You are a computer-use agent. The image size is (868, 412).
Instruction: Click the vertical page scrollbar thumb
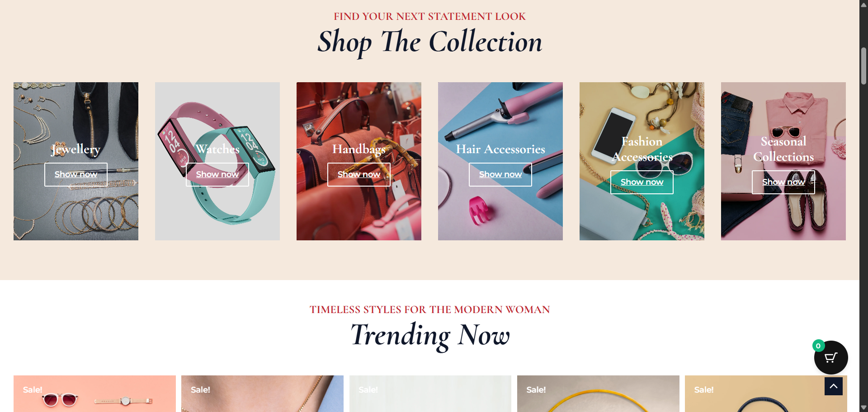(x=863, y=66)
